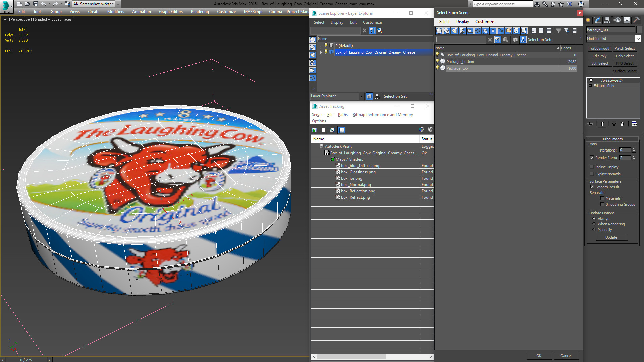Toggle Lights filter in Scene Explorer sidebar

(x=313, y=55)
